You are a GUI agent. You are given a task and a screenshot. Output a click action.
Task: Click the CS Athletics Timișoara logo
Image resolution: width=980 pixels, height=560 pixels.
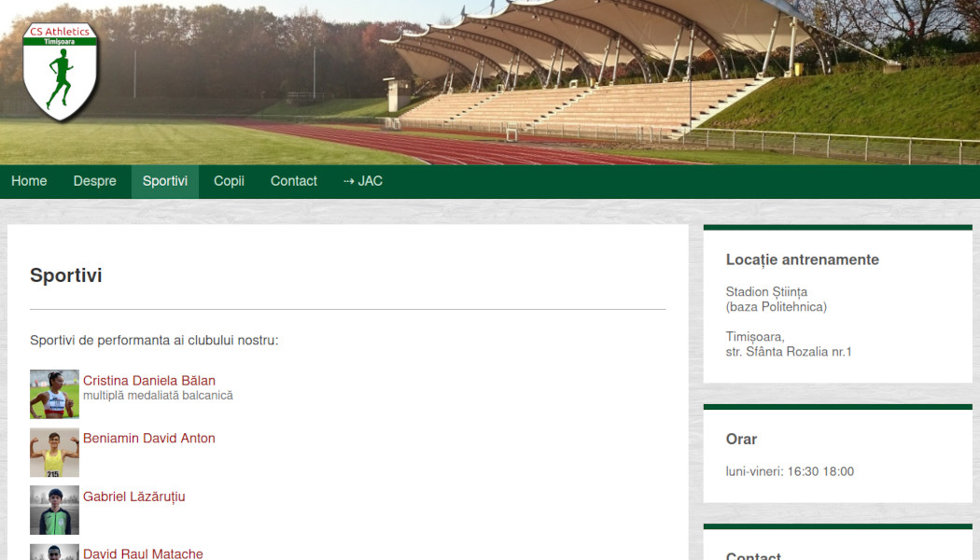point(61,71)
